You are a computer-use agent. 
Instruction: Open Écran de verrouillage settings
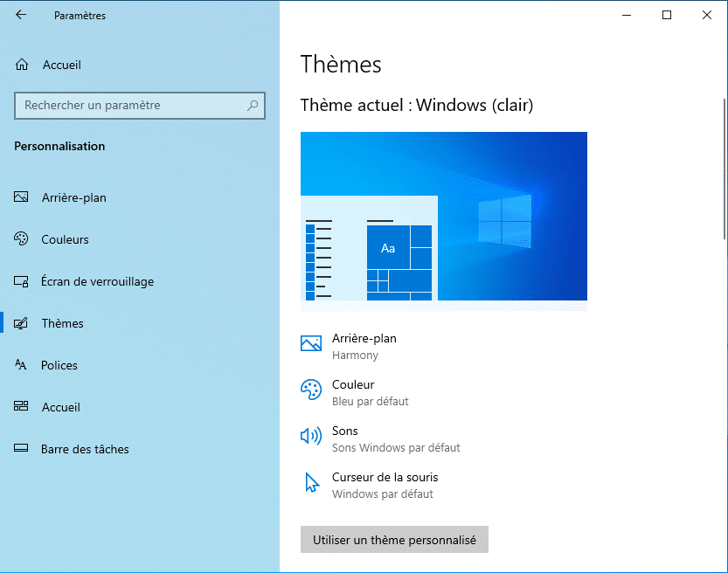[98, 281]
